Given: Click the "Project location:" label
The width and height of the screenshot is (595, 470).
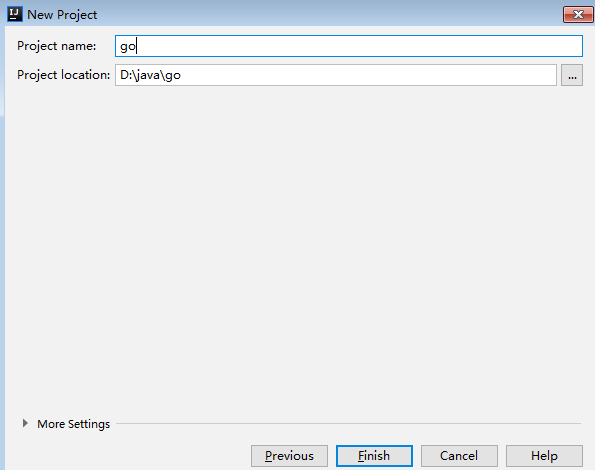Looking at the screenshot, I should pyautogui.click(x=63, y=75).
